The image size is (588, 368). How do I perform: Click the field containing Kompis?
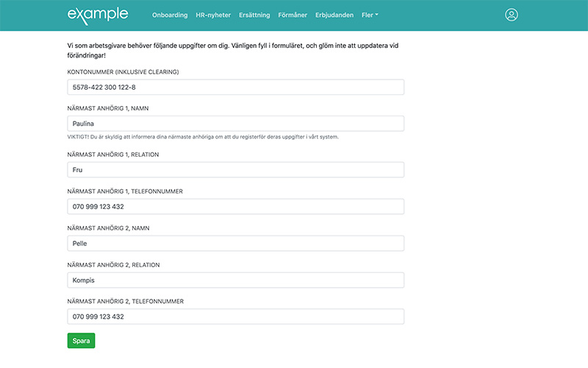[x=235, y=280]
